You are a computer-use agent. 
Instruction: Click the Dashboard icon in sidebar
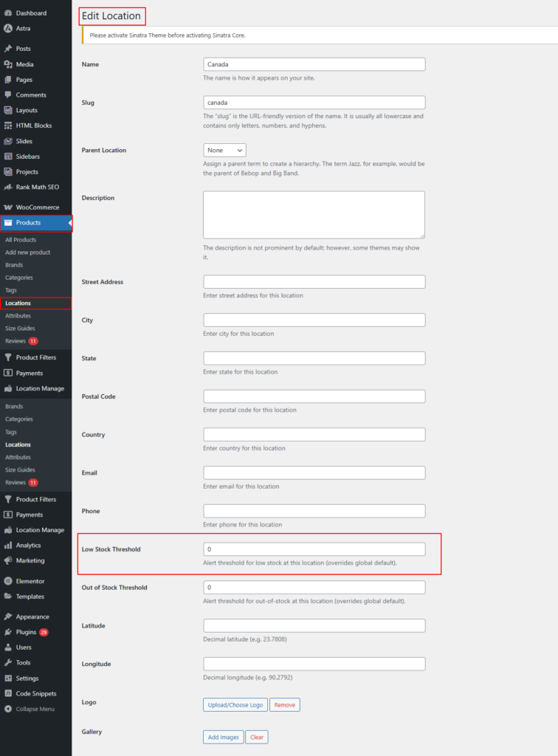point(8,13)
